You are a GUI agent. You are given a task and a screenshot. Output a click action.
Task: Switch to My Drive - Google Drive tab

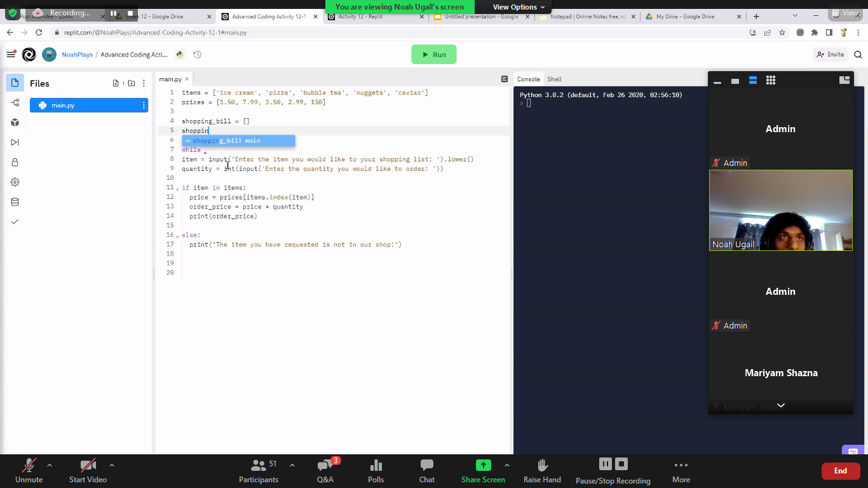(693, 17)
